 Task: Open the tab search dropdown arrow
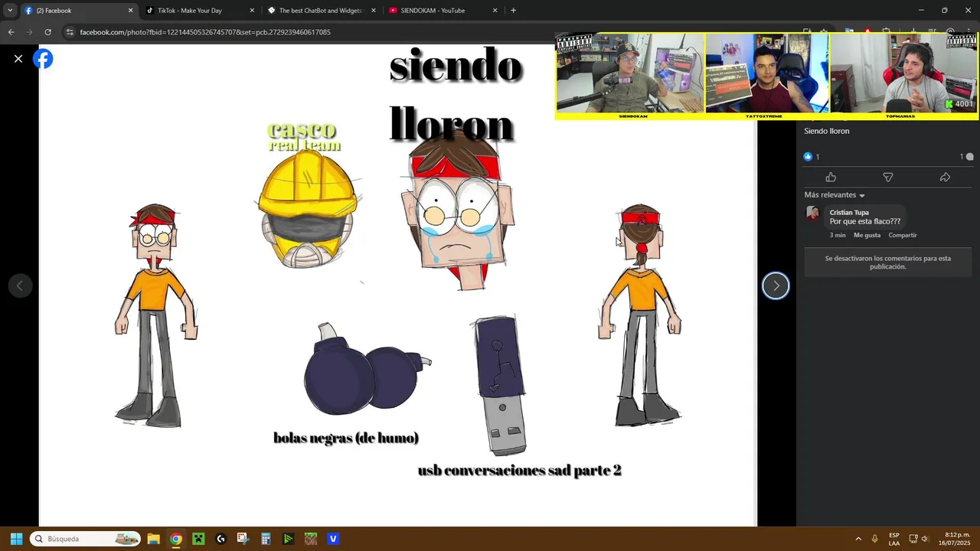[10, 11]
